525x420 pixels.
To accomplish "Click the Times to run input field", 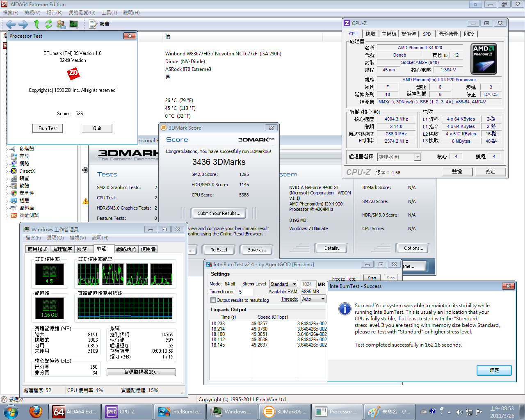I will [246, 292].
